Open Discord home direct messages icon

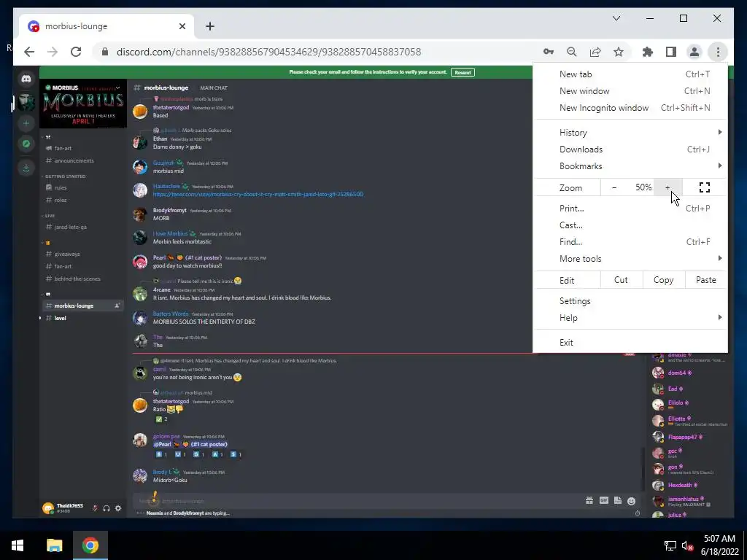26,79
